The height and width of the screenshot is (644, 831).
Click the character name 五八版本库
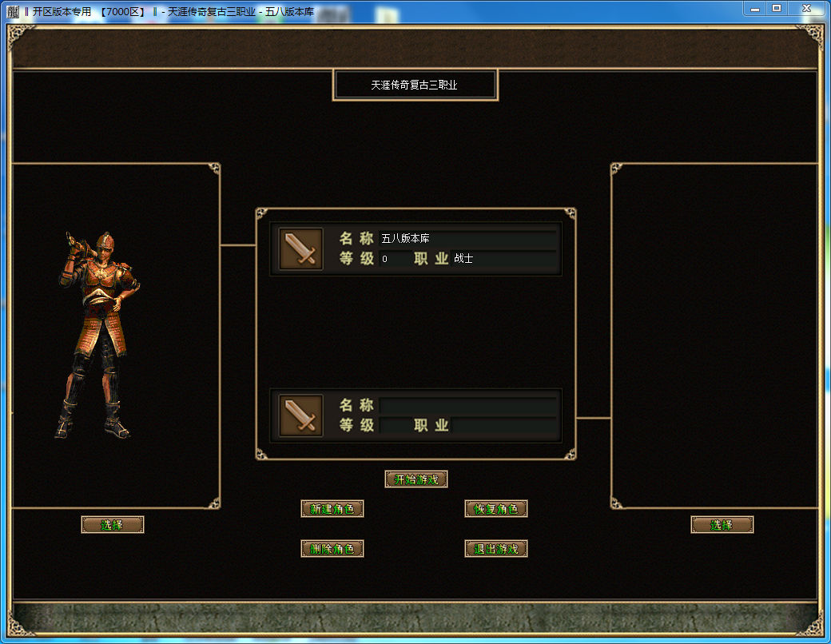(405, 239)
